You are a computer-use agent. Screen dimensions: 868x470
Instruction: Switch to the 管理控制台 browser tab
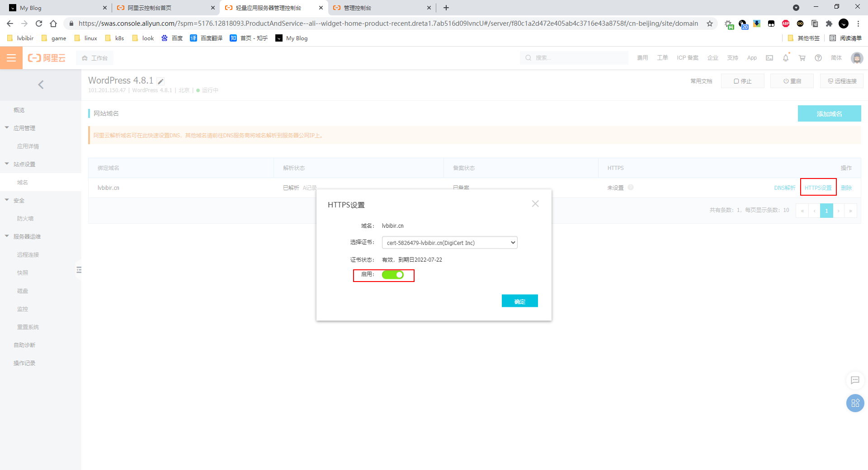pos(380,8)
